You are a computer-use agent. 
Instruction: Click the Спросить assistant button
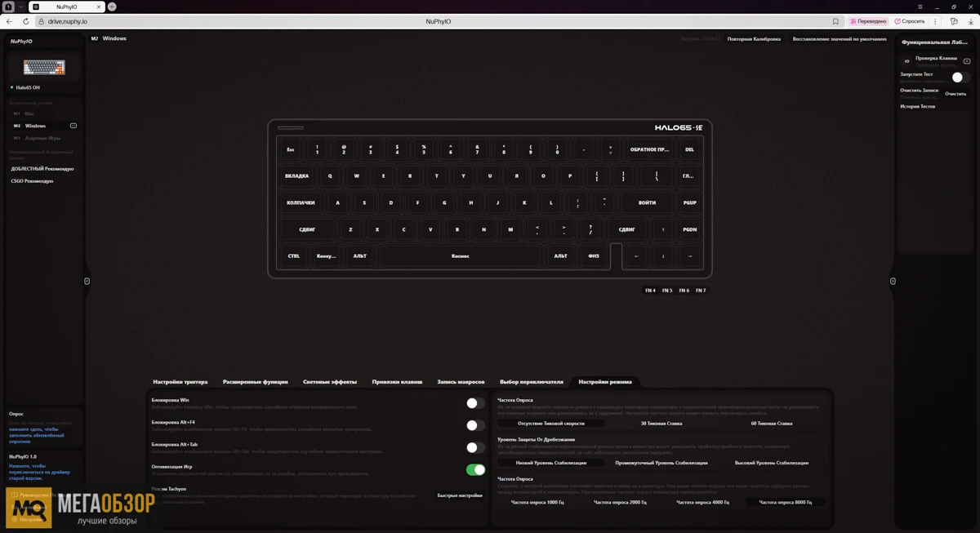(910, 21)
